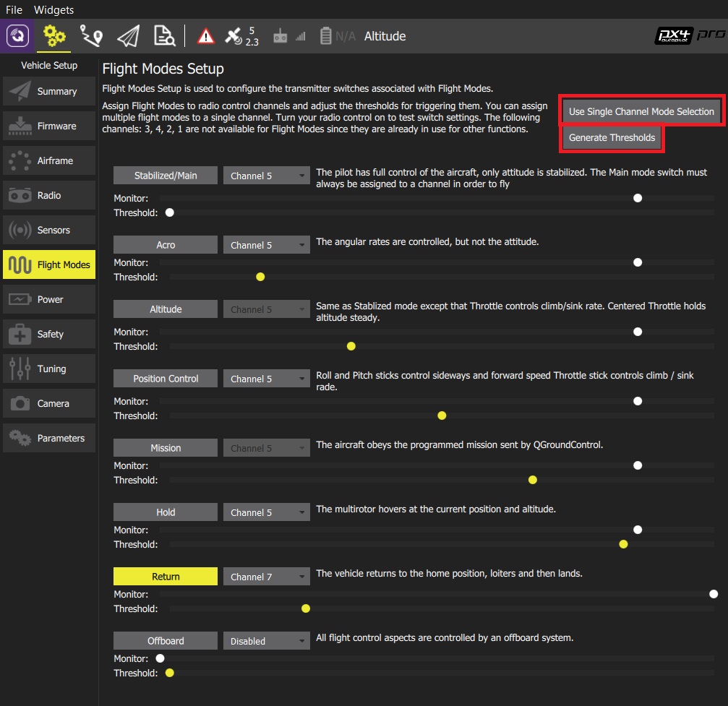Open the Plan view waypoint icon
Viewport: 728px width, 706px height.
pos(91,35)
